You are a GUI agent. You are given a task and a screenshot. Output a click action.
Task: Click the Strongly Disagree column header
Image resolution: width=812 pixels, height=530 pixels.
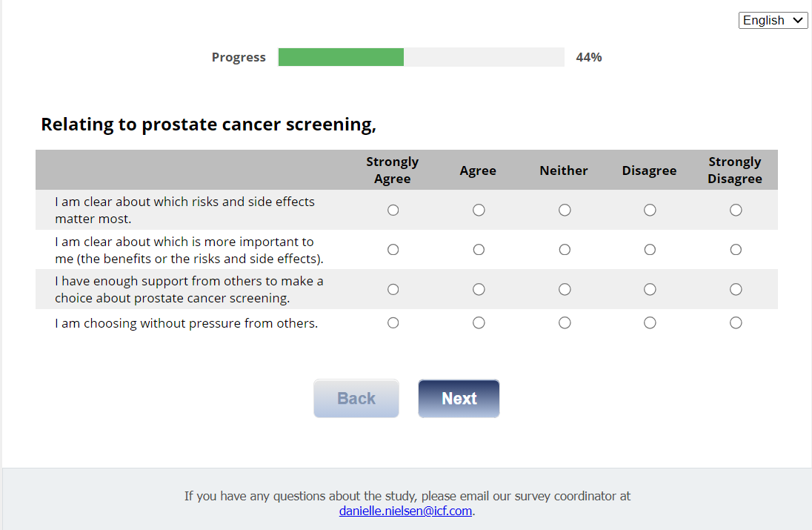734,170
